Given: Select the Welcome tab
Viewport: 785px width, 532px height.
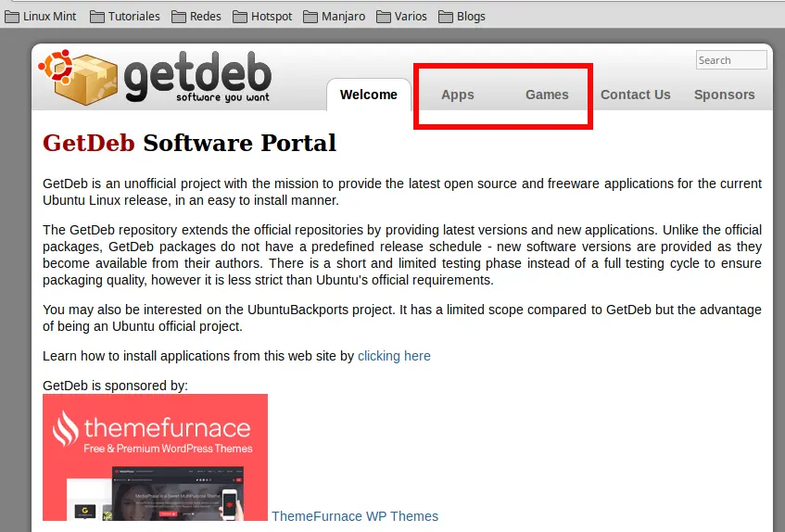Looking at the screenshot, I should pos(369,95).
